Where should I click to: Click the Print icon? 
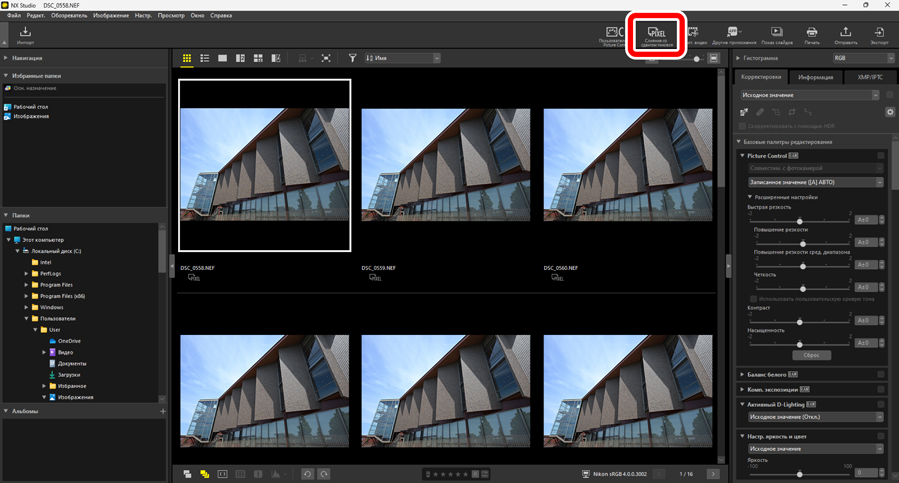click(x=811, y=35)
